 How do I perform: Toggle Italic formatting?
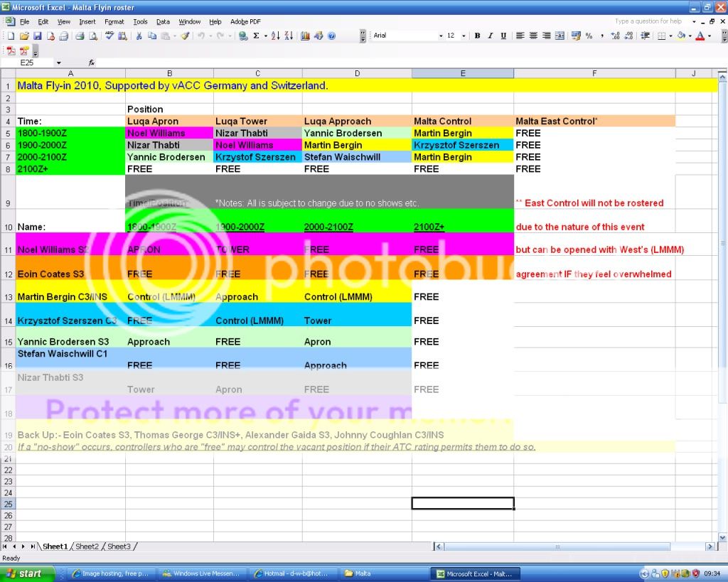click(x=491, y=36)
